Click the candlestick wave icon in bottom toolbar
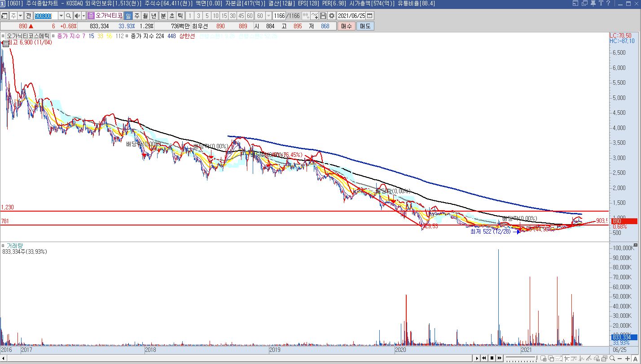 [581, 358]
